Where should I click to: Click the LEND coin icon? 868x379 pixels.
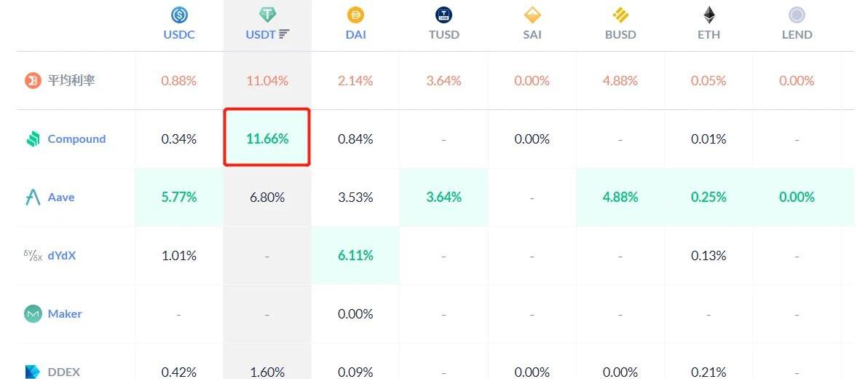(x=797, y=15)
